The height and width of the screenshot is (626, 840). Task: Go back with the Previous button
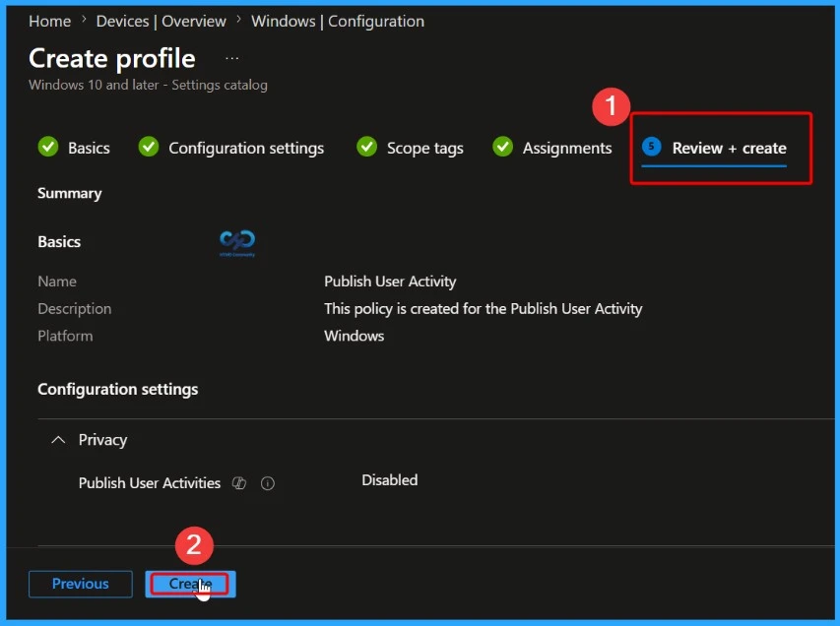click(x=81, y=584)
